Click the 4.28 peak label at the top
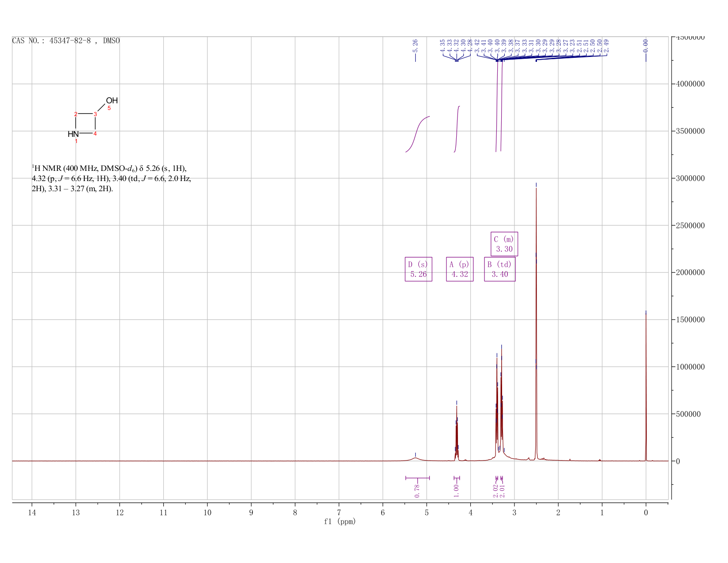Screen dimensions: 728x563 click(470, 45)
